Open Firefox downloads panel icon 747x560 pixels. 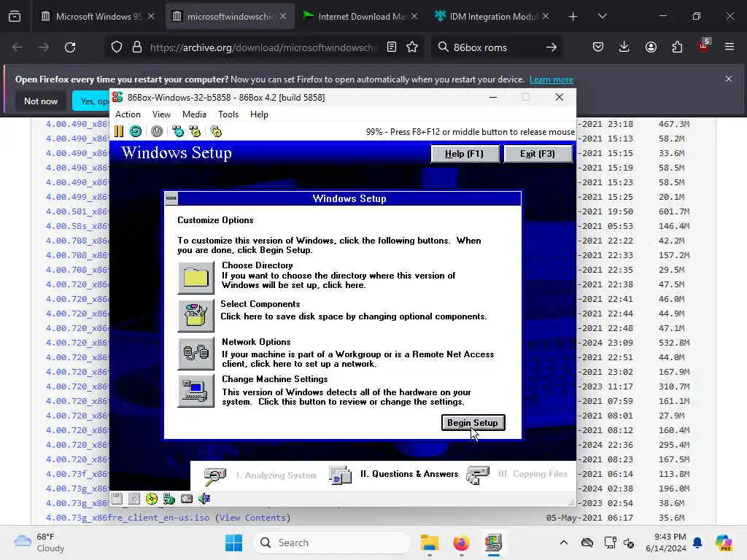point(624,47)
